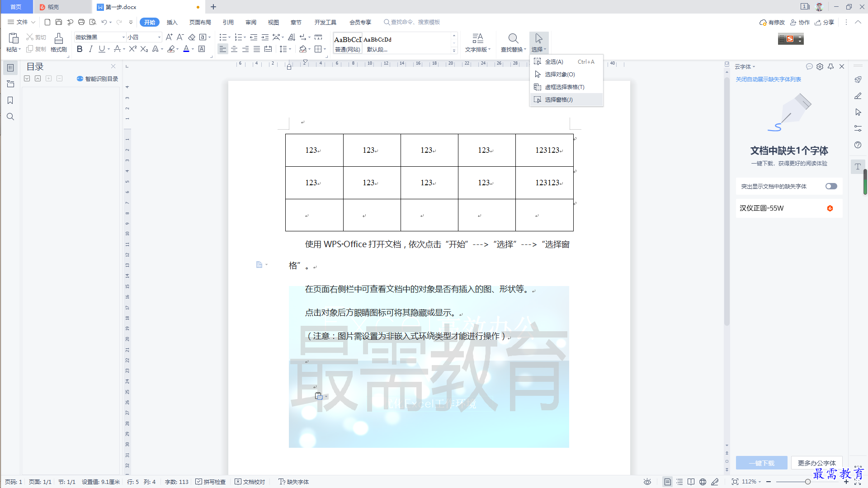Image resolution: width=868 pixels, height=488 pixels.
Task: Click the help question mark in right sidebar
Action: (x=858, y=145)
